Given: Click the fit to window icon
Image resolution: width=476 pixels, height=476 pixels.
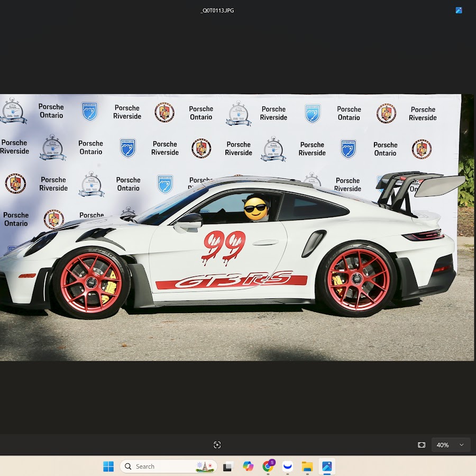Looking at the screenshot, I should [x=422, y=445].
